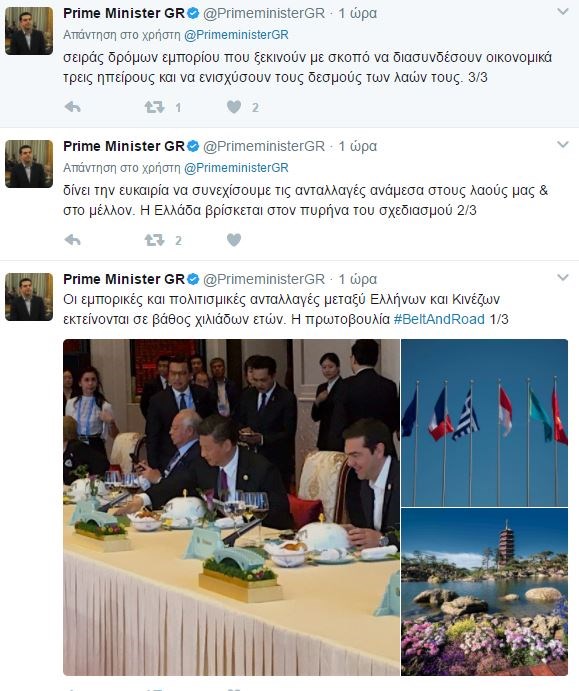Like the 3/3 tweet heart icon
This screenshot has width=579, height=691.
(x=234, y=107)
